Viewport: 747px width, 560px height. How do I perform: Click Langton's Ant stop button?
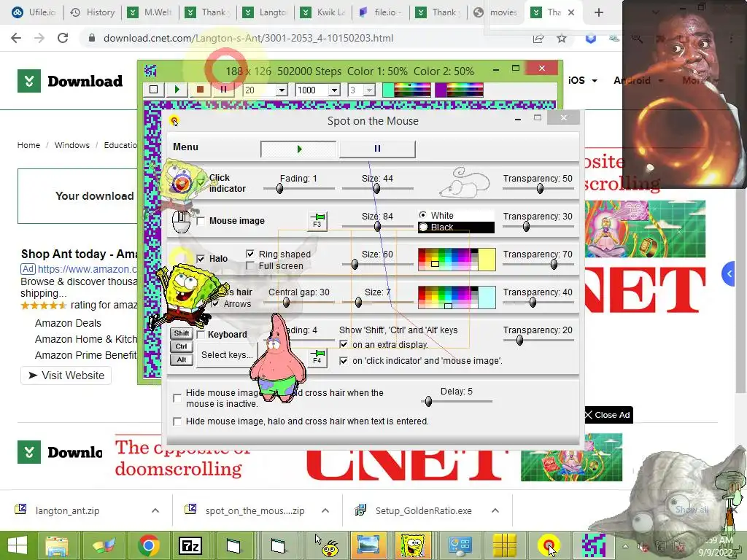[200, 90]
